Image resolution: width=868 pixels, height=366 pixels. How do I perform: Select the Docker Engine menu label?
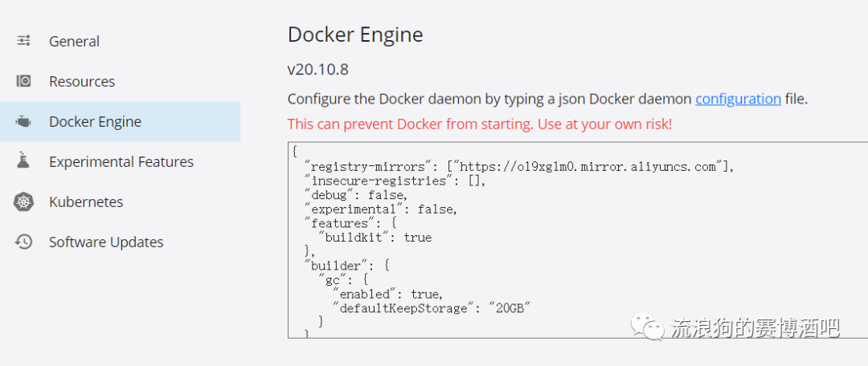95,122
